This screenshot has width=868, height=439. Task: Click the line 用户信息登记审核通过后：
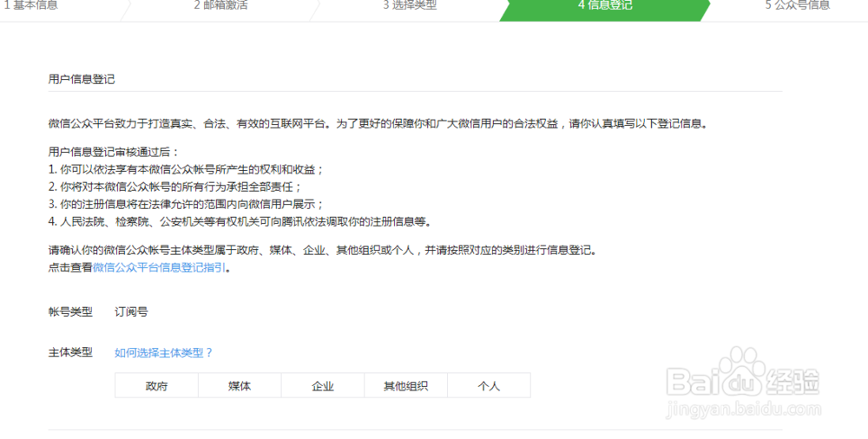[x=114, y=152]
